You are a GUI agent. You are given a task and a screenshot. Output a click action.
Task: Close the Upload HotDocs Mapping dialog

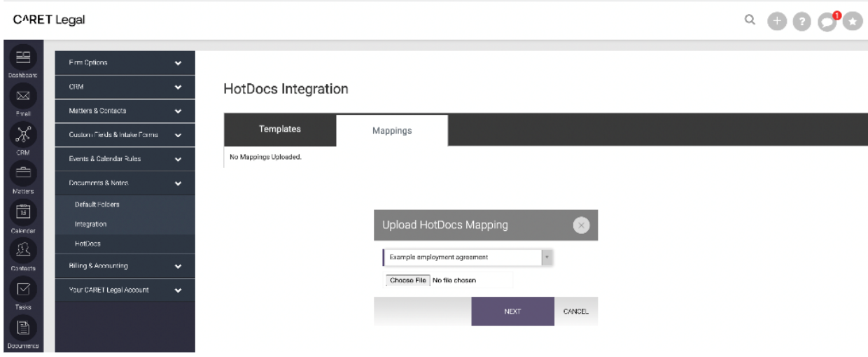(x=581, y=225)
